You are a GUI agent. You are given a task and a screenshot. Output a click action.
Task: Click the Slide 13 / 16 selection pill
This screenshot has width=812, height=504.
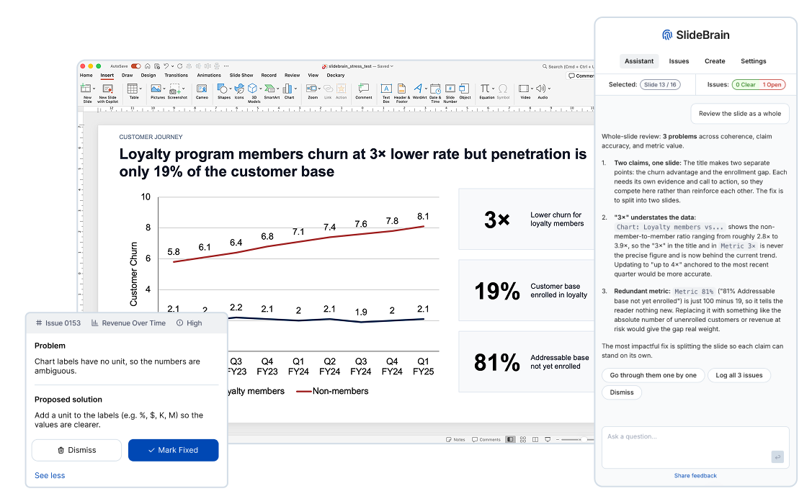pos(660,84)
